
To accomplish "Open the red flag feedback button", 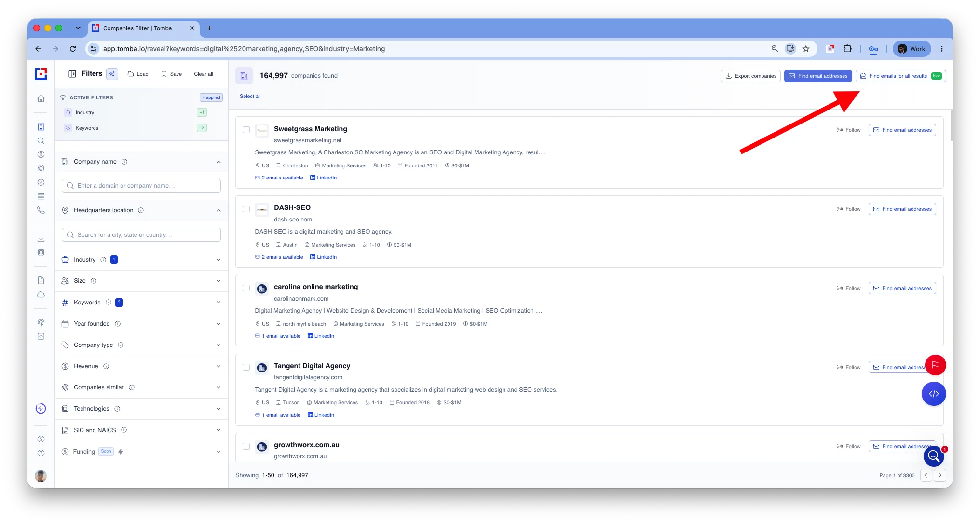I will tap(936, 365).
